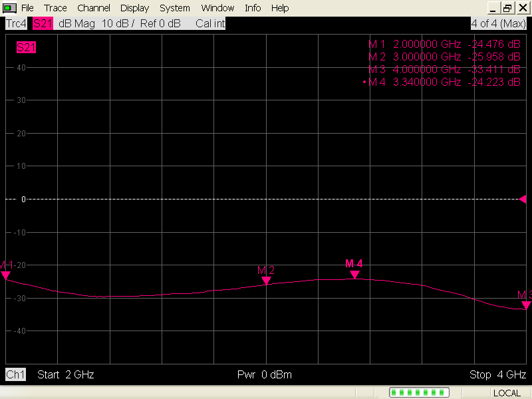Screen dimensions: 532x399
Task: Select marker M 3 triangle on trace
Action: (x=526, y=305)
